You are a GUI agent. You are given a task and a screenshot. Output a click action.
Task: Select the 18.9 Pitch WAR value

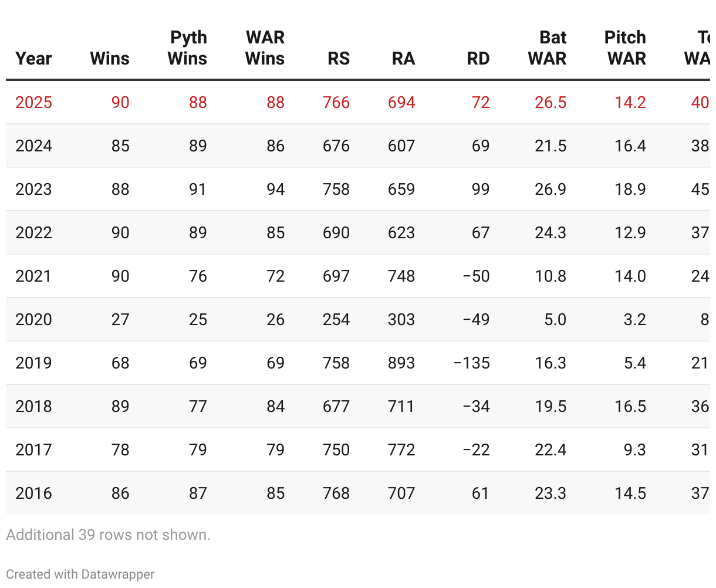tap(630, 189)
